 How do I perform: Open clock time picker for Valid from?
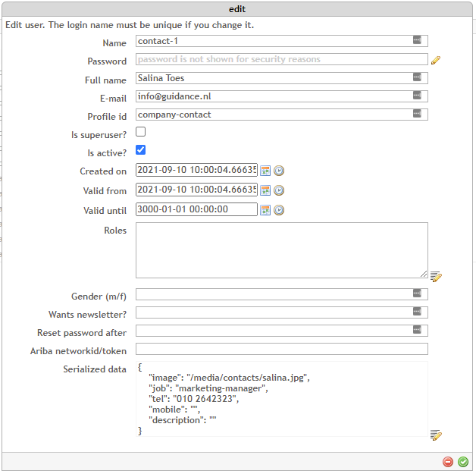[x=279, y=190]
